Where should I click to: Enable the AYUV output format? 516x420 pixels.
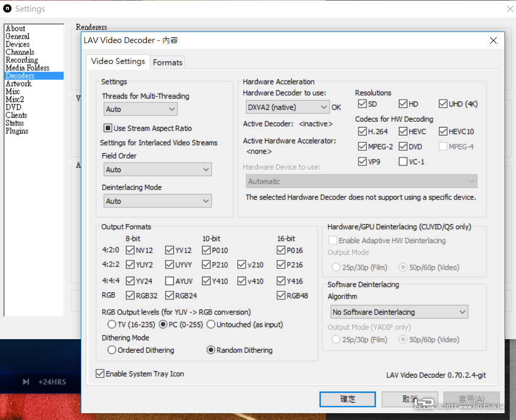coord(170,281)
